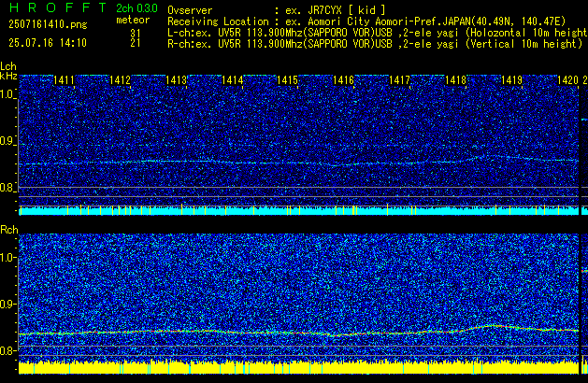
Task: Click the 0.9 frequency label on Lch axis
Action: (7, 141)
